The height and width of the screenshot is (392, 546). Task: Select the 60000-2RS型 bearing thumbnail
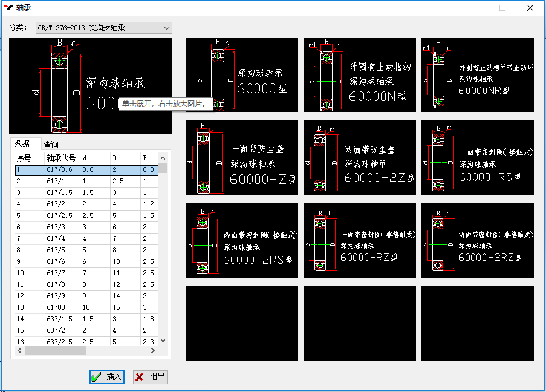[x=241, y=240]
